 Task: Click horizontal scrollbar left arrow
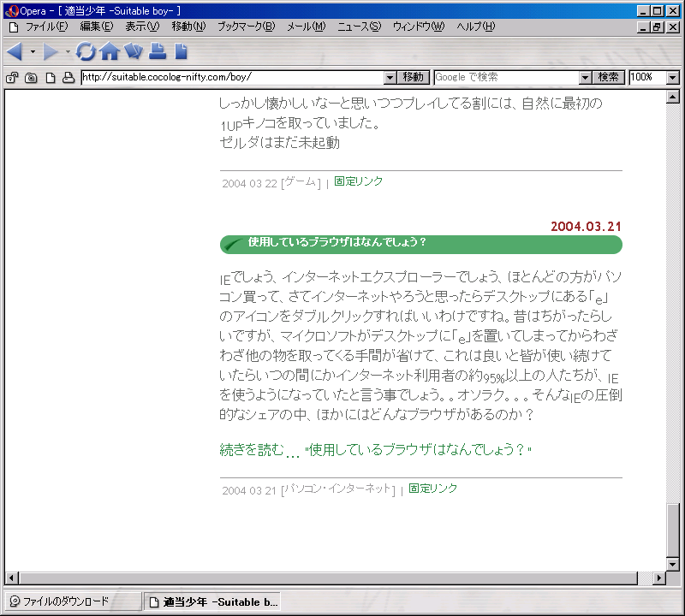11,578
